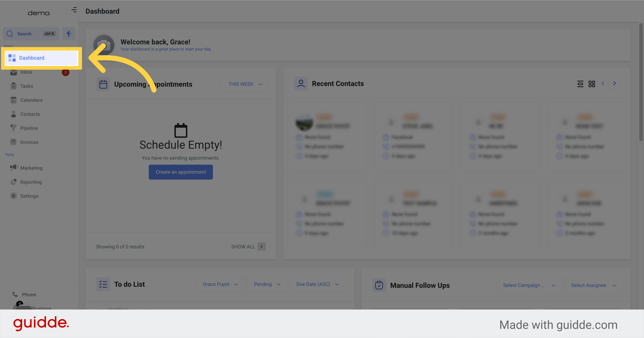Open the Pending status dropdown
This screenshot has width=644, height=338.
267,284
